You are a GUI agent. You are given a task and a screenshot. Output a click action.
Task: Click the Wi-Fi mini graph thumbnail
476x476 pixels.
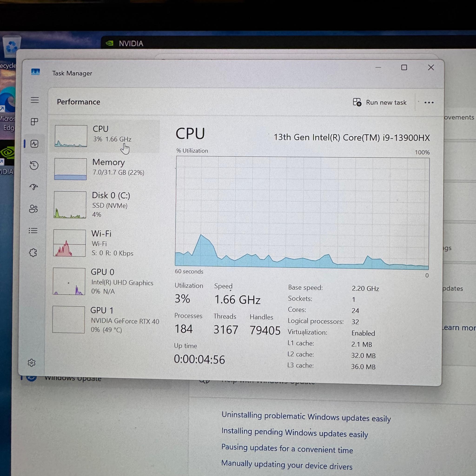[69, 243]
